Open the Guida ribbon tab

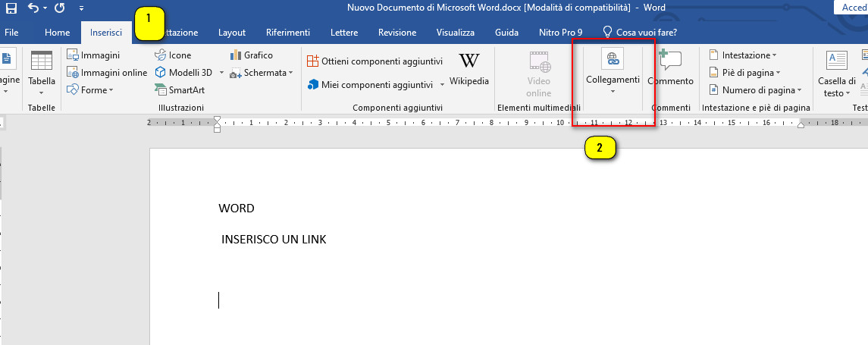pyautogui.click(x=506, y=33)
